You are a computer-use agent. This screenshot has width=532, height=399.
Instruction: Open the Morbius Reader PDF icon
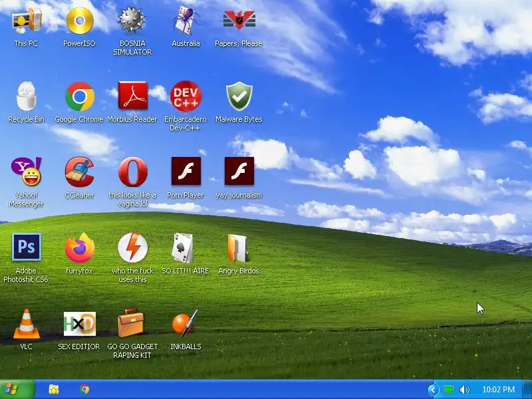(132, 95)
